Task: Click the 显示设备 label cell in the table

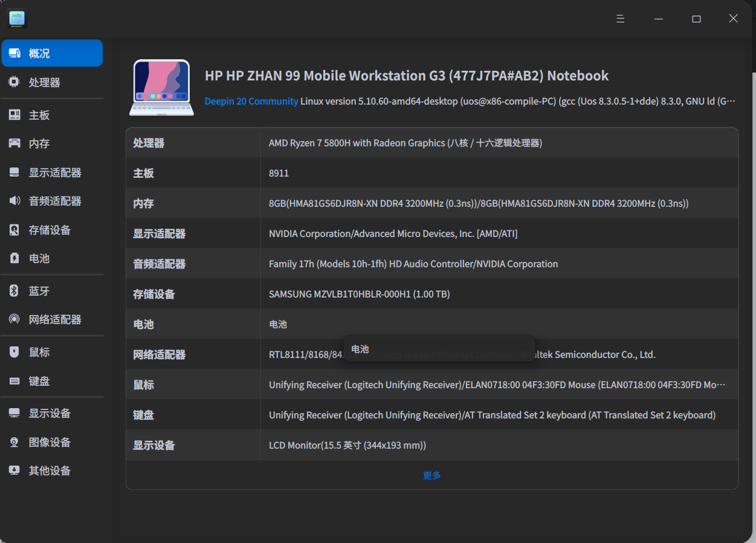Action: [193, 445]
